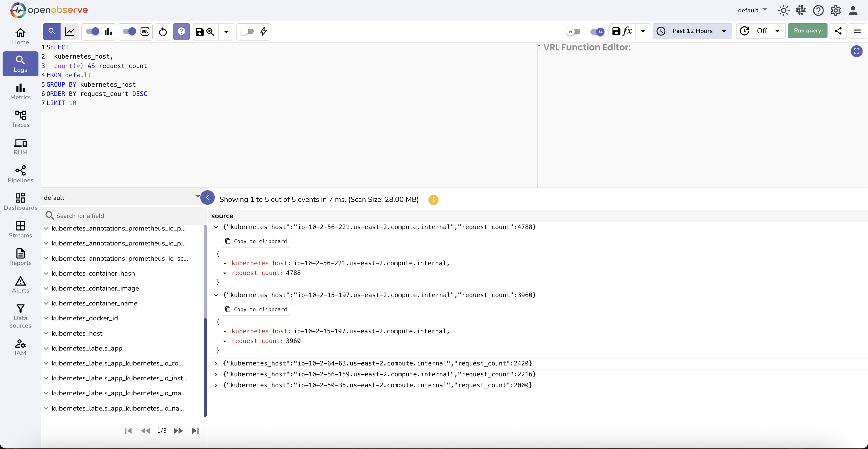Open the query help question-mark icon
The image size is (868, 449).
[x=181, y=32]
